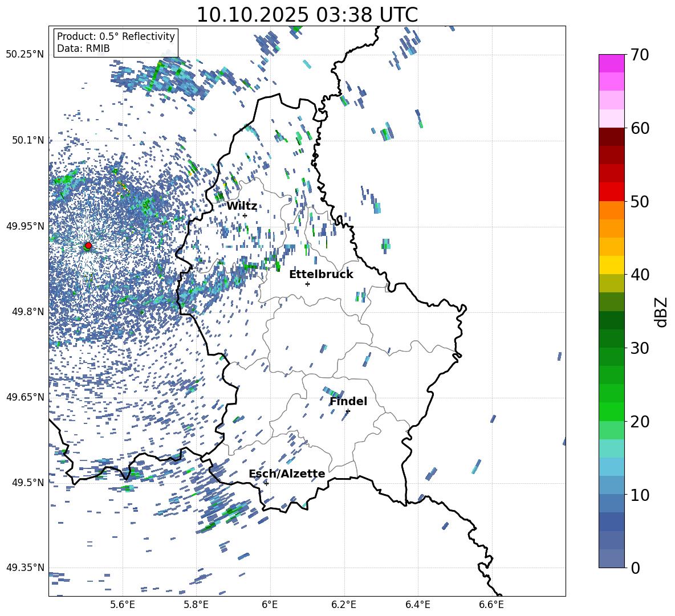The height and width of the screenshot is (616, 675).
Task: Click the 49.35°N latitude label
Action: (x=25, y=568)
